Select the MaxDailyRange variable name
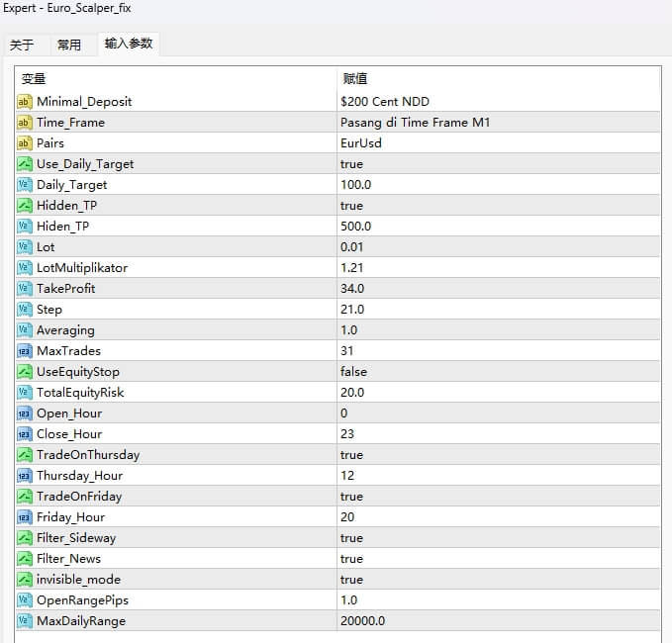 tap(81, 621)
